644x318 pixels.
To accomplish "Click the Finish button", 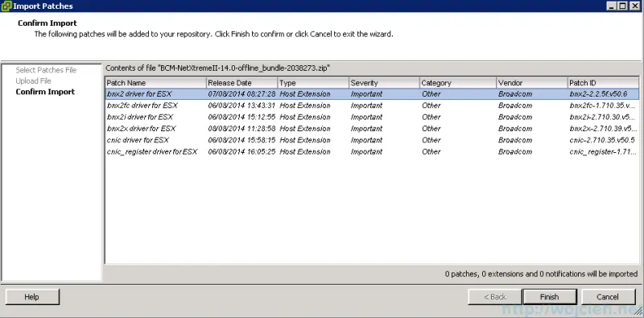I will [x=549, y=296].
